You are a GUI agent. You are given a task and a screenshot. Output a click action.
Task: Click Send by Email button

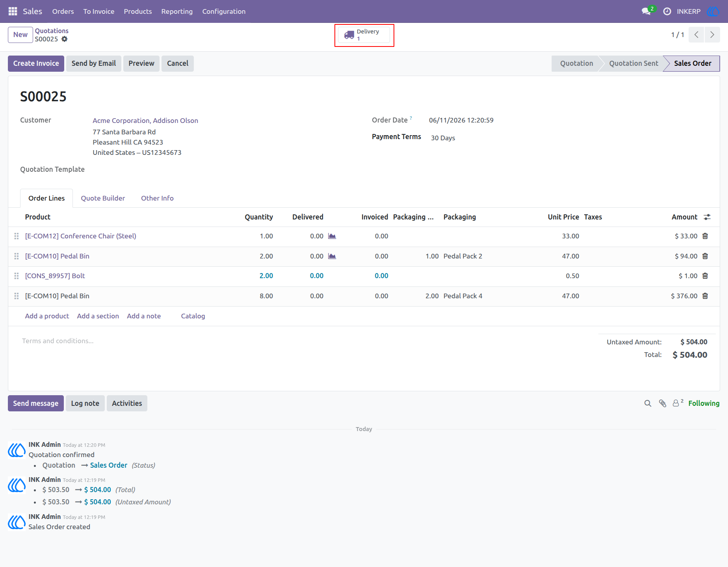coord(94,63)
